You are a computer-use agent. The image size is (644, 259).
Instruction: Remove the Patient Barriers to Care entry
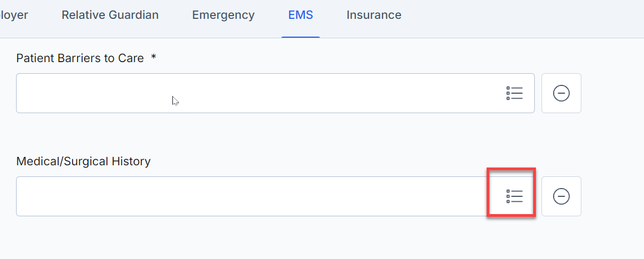(x=561, y=93)
